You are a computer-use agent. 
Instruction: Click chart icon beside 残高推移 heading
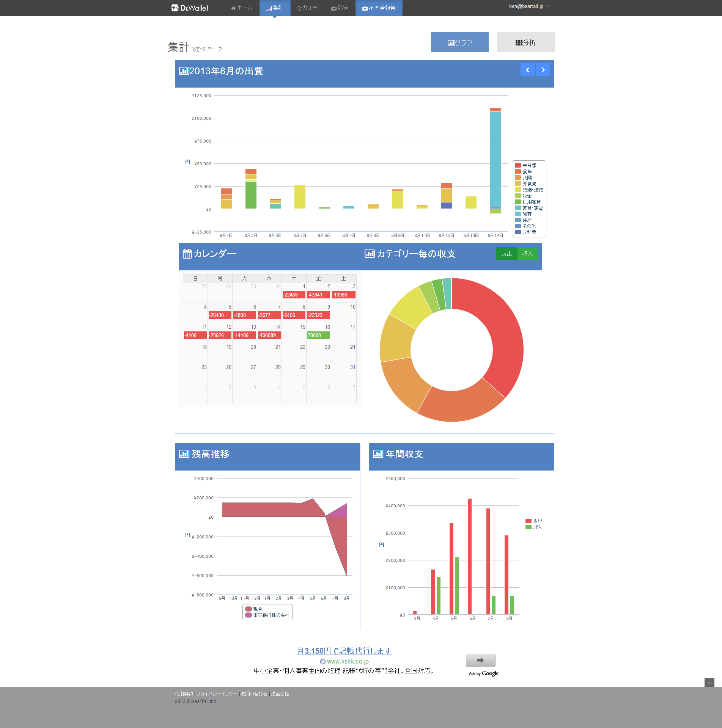[x=184, y=454]
